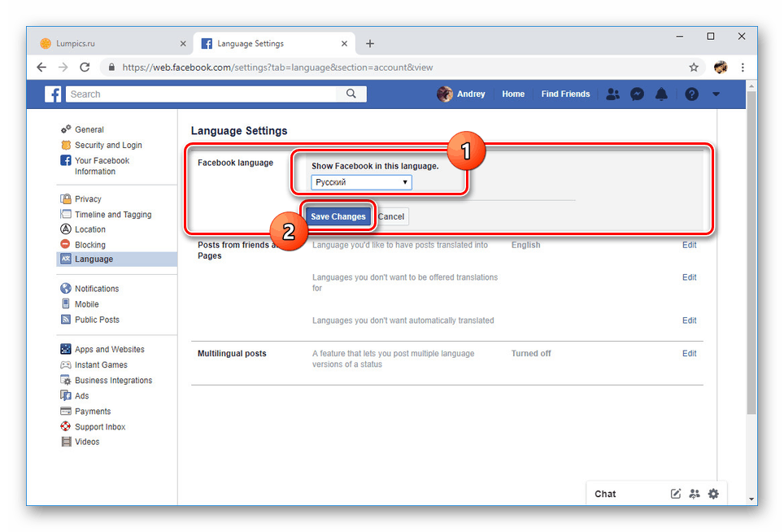Edit the Multilingual posts setting
This screenshot has height=532, width=784.
(689, 354)
